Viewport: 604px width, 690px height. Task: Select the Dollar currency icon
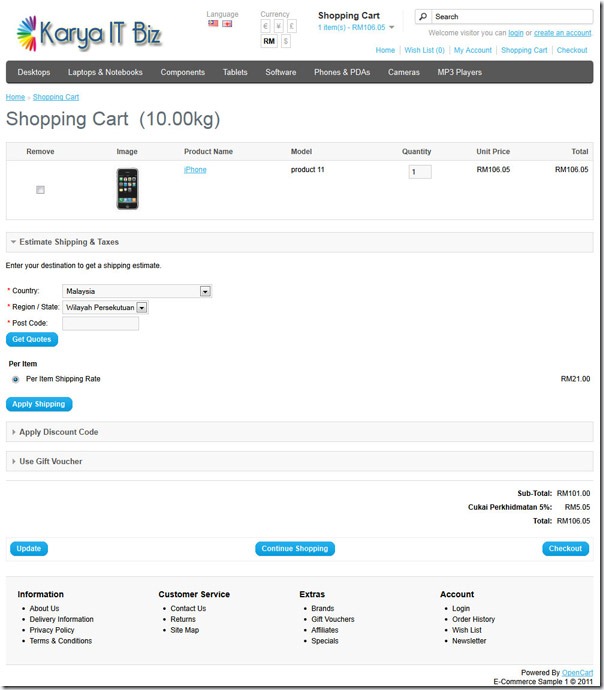[286, 41]
